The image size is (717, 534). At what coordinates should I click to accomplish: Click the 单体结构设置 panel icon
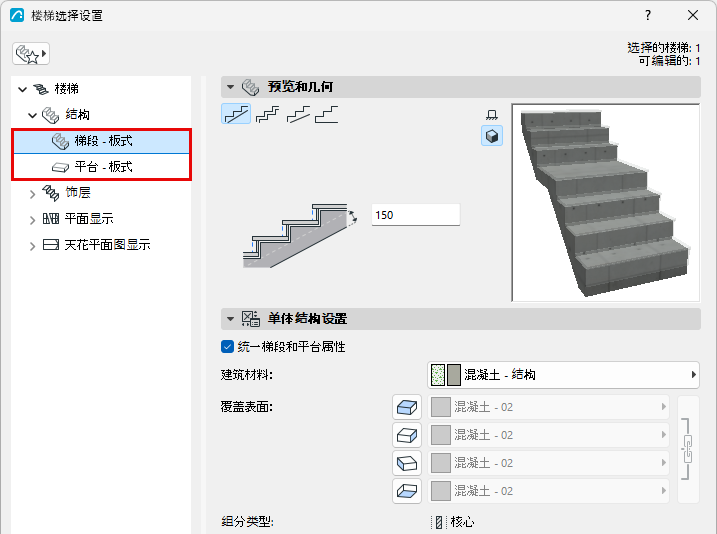tap(251, 319)
